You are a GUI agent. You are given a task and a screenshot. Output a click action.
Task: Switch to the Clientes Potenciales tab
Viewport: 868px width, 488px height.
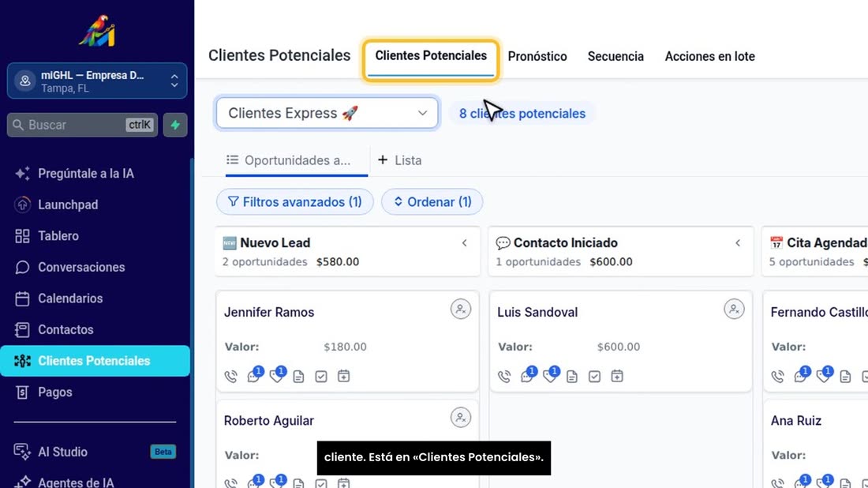click(x=431, y=56)
